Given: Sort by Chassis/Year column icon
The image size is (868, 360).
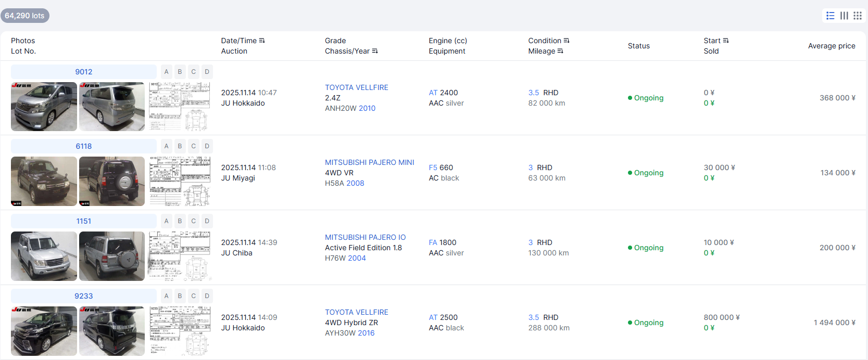Looking at the screenshot, I should pyautogui.click(x=375, y=51).
